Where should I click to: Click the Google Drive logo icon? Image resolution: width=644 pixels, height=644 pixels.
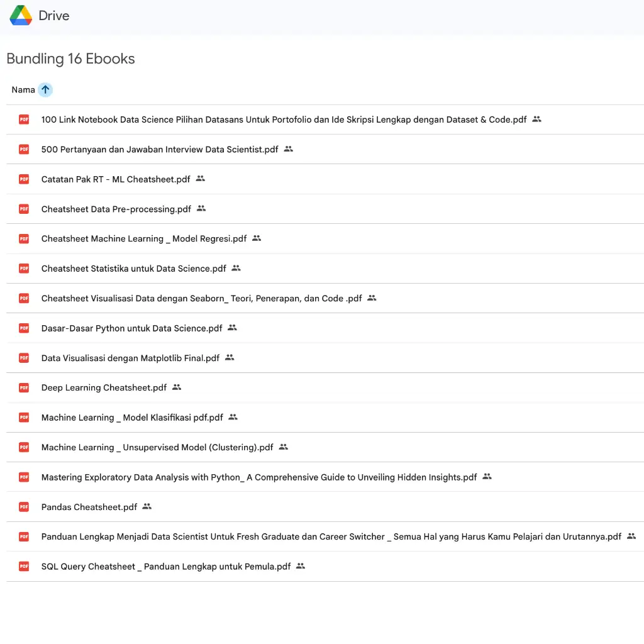pos(21,15)
